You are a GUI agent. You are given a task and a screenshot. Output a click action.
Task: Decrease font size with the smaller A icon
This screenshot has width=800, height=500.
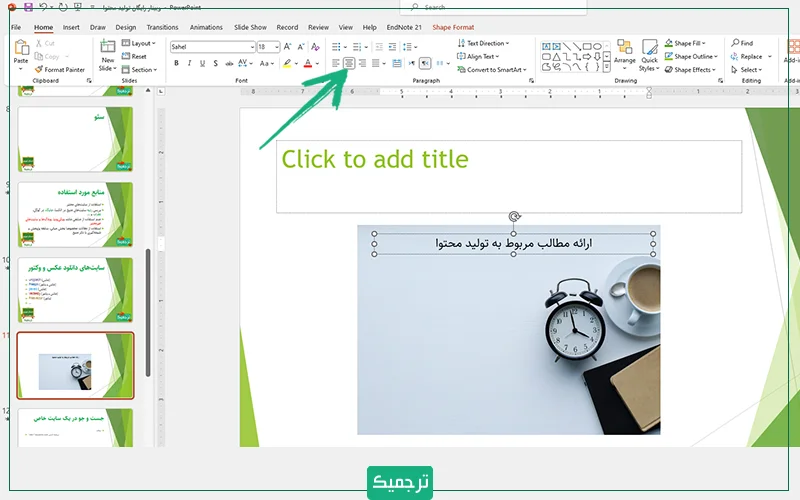(301, 46)
